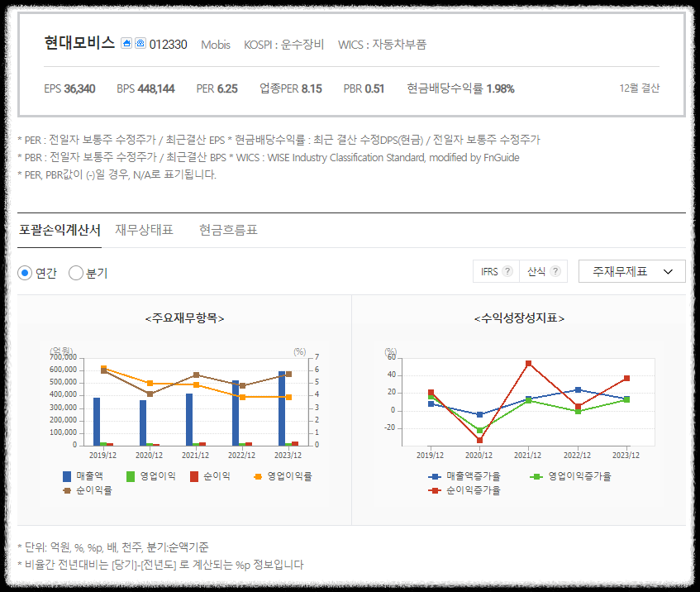Click the 12월 결산 label
The height and width of the screenshot is (592, 700).
(640, 88)
